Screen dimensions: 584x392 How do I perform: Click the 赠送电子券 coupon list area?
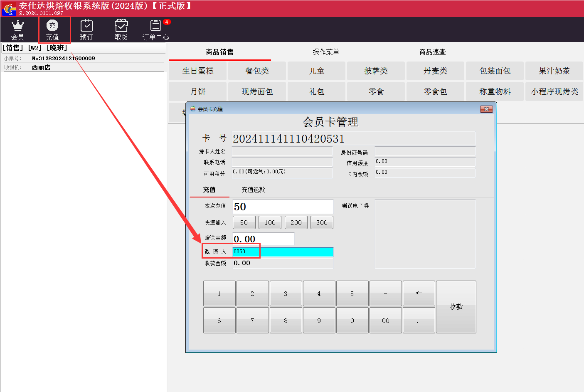[425, 234]
